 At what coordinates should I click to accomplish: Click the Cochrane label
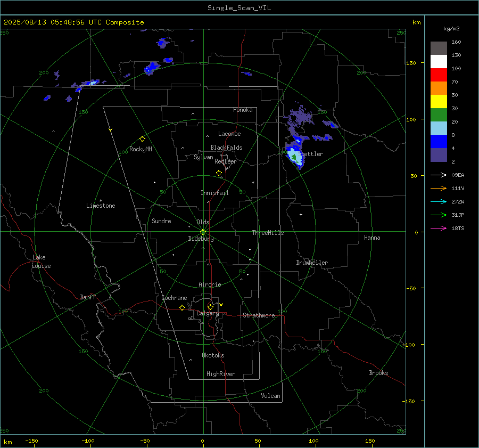click(x=174, y=298)
